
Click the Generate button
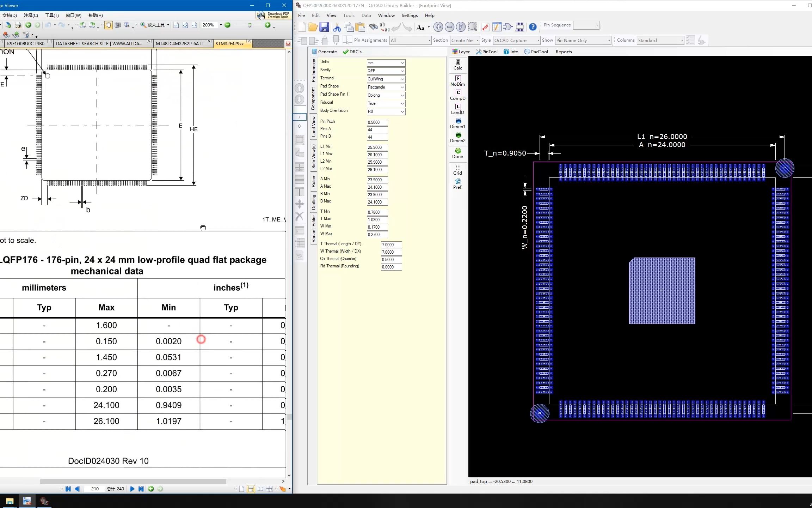(324, 52)
